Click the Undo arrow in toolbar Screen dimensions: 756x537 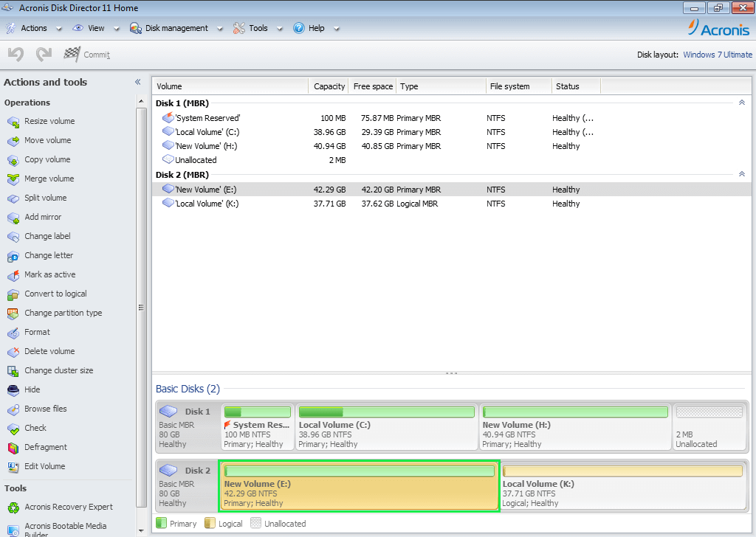coord(16,54)
